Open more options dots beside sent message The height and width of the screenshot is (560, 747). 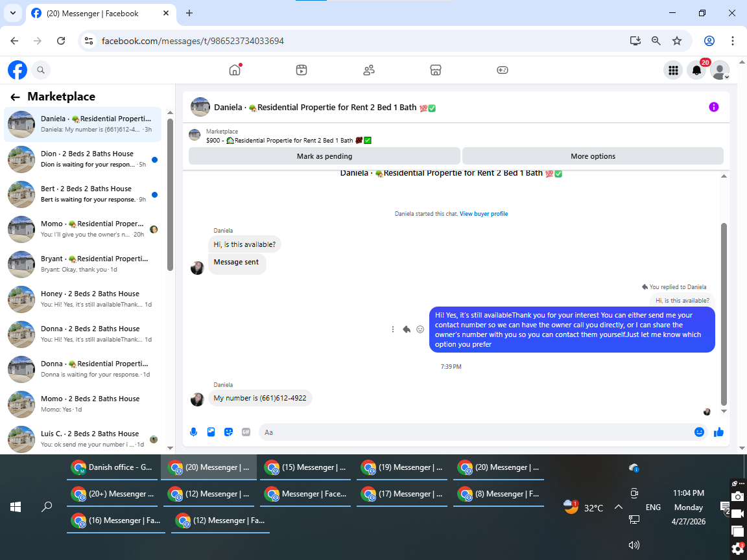coord(392,329)
